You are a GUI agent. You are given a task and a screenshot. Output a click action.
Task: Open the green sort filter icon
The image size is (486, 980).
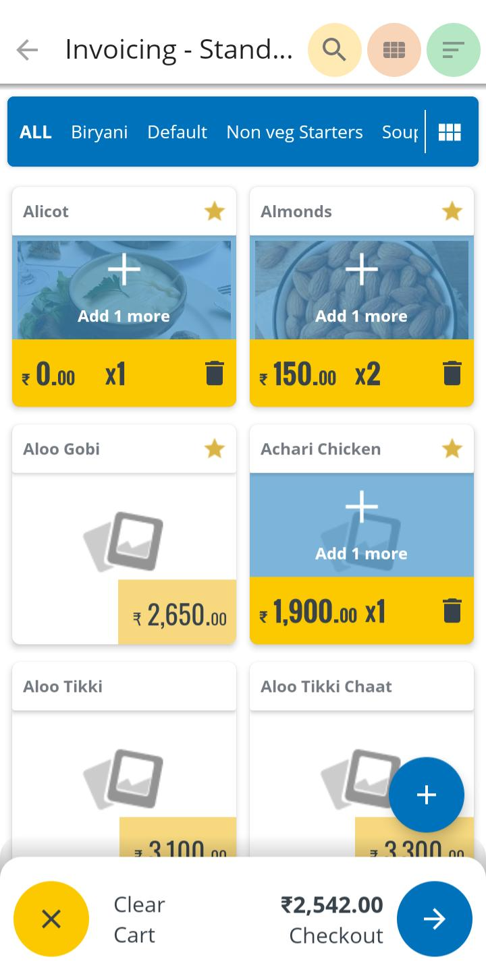tap(453, 50)
